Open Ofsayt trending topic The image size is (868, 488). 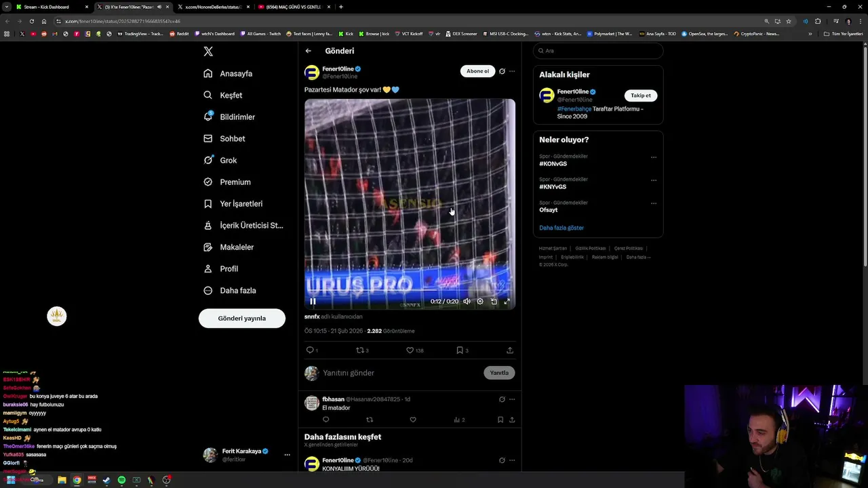coord(549,210)
